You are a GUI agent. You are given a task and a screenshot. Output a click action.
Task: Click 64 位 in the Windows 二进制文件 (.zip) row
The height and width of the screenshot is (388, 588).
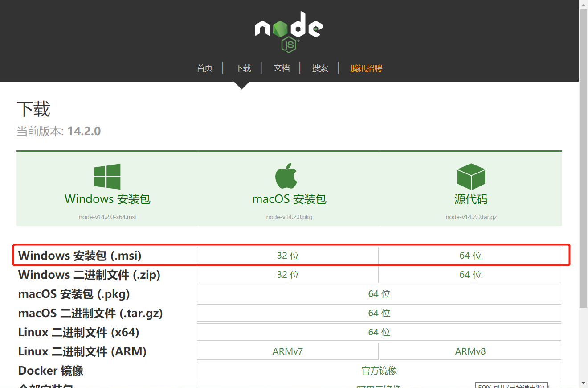(470, 274)
